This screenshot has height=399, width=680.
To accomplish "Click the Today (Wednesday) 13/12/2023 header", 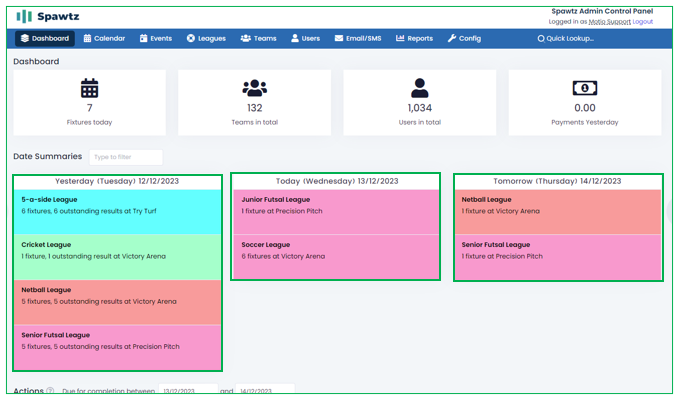I will [x=337, y=181].
